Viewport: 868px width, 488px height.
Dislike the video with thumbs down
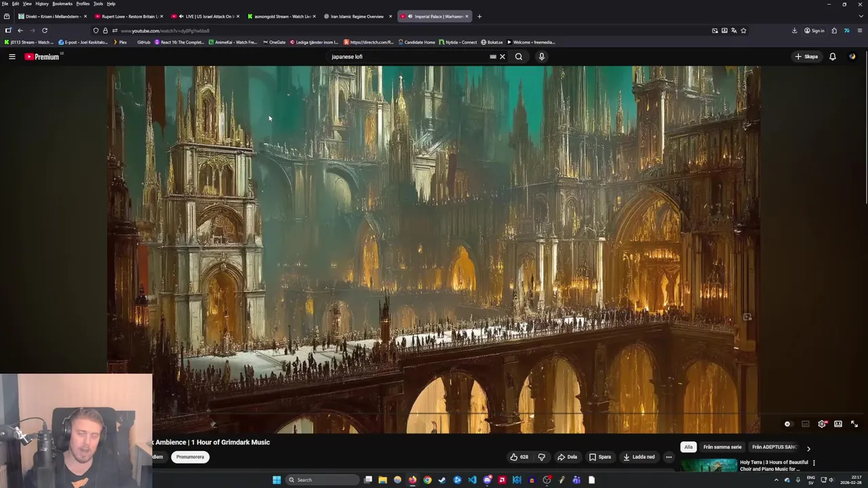[541, 457]
